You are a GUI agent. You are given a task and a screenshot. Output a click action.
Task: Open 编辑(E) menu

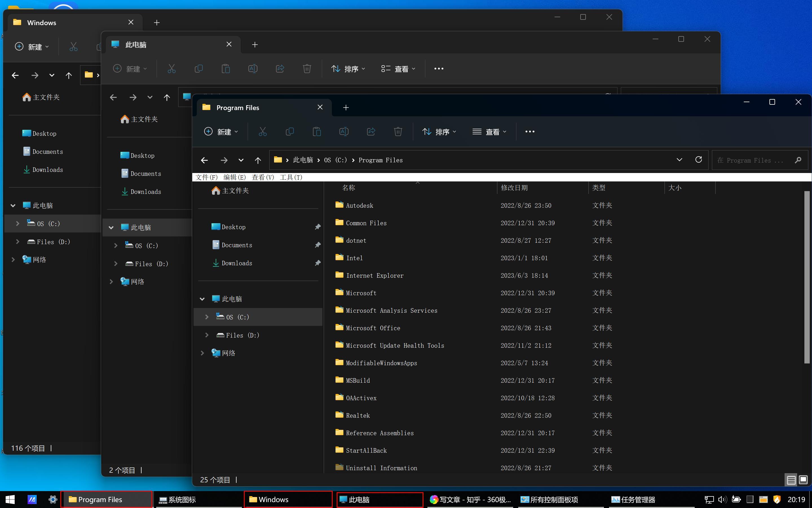(x=235, y=178)
